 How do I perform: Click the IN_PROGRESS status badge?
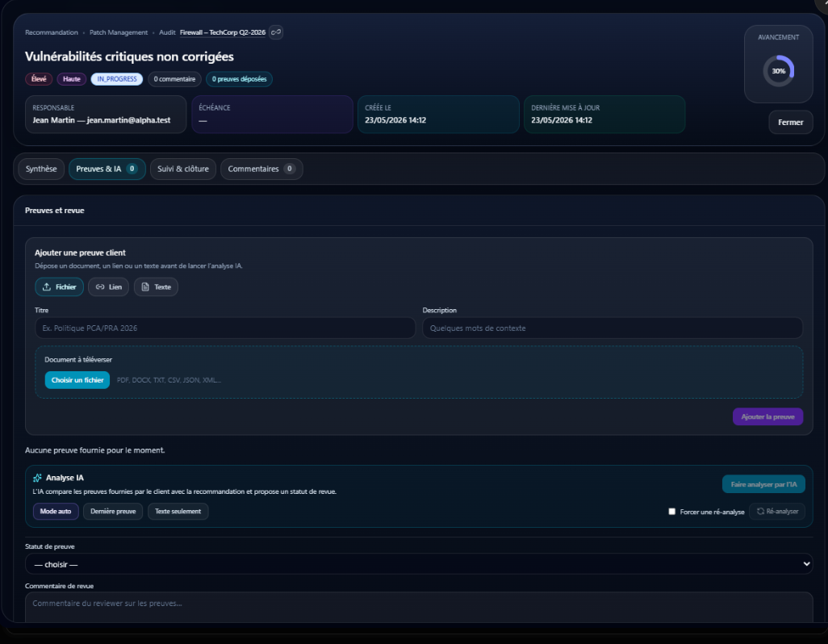tap(117, 78)
